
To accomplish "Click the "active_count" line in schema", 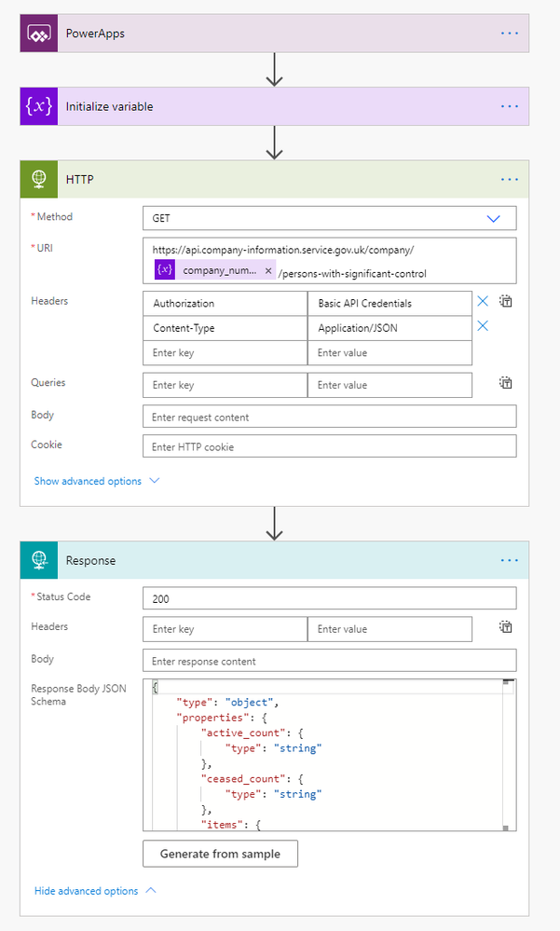I will (x=253, y=732).
